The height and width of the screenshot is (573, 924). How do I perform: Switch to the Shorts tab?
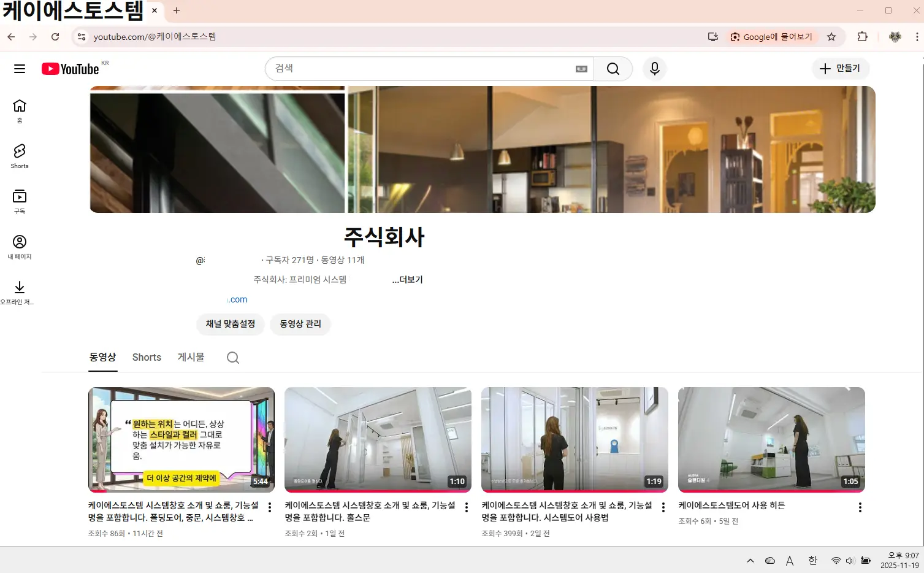[x=146, y=357]
